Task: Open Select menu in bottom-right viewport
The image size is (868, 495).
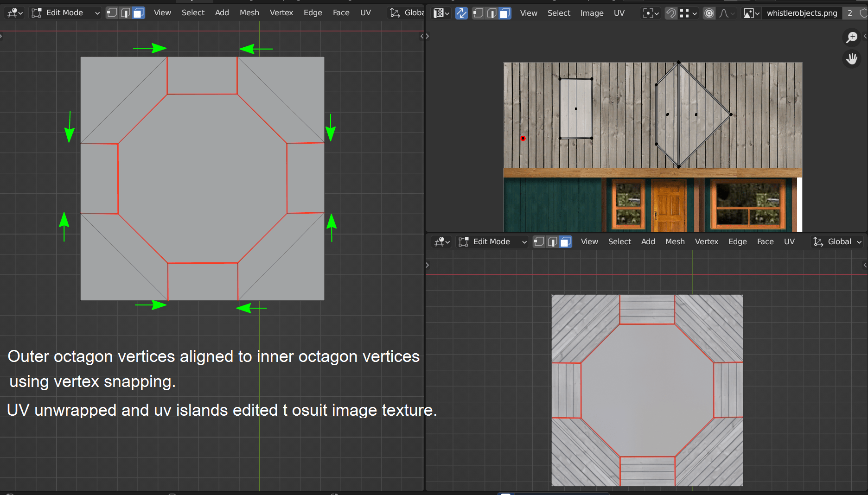Action: [x=619, y=242]
